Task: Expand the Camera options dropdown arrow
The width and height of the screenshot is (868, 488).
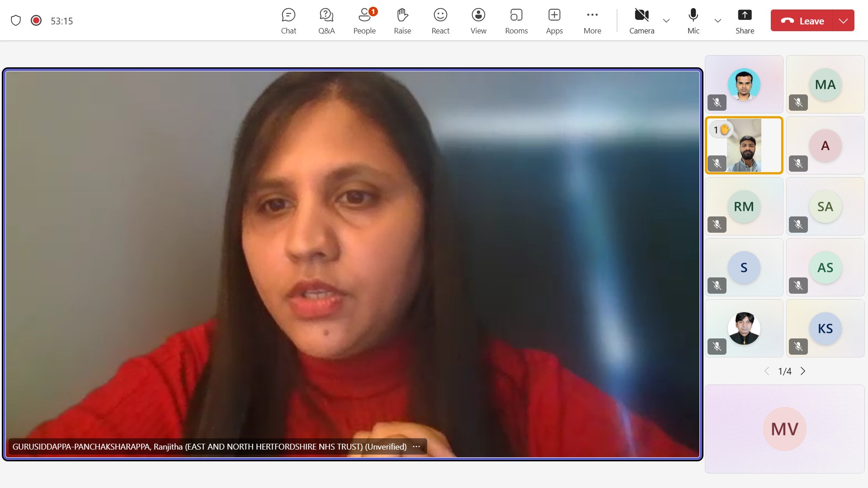Action: point(666,21)
